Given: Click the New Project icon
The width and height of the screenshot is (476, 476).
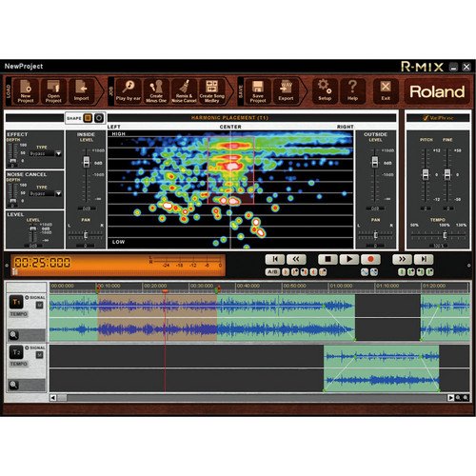Looking at the screenshot, I should [x=26, y=91].
